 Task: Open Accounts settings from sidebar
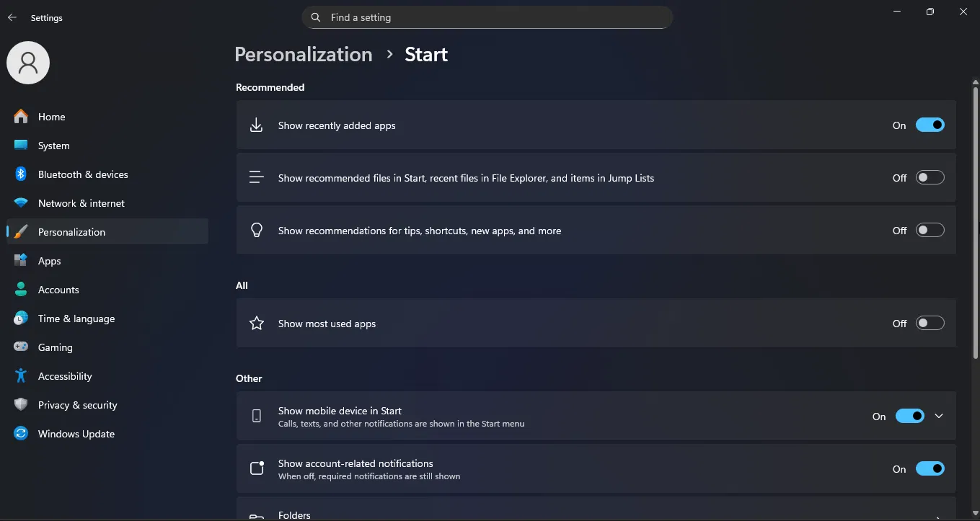click(x=21, y=289)
